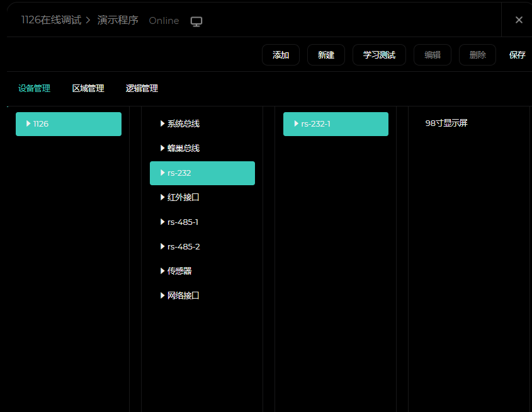This screenshot has width=532, height=412.
Task: Select the rs-485-1 item
Action: point(202,222)
